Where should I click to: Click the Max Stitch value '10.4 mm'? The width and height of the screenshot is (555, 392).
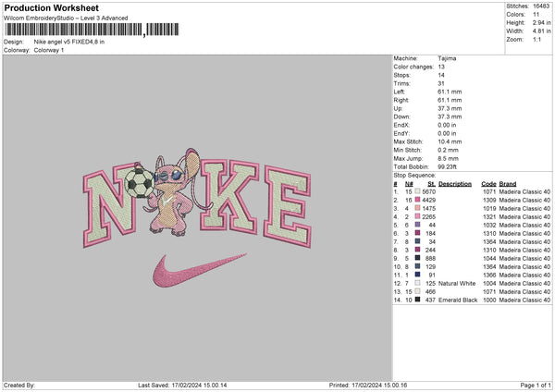click(x=450, y=141)
